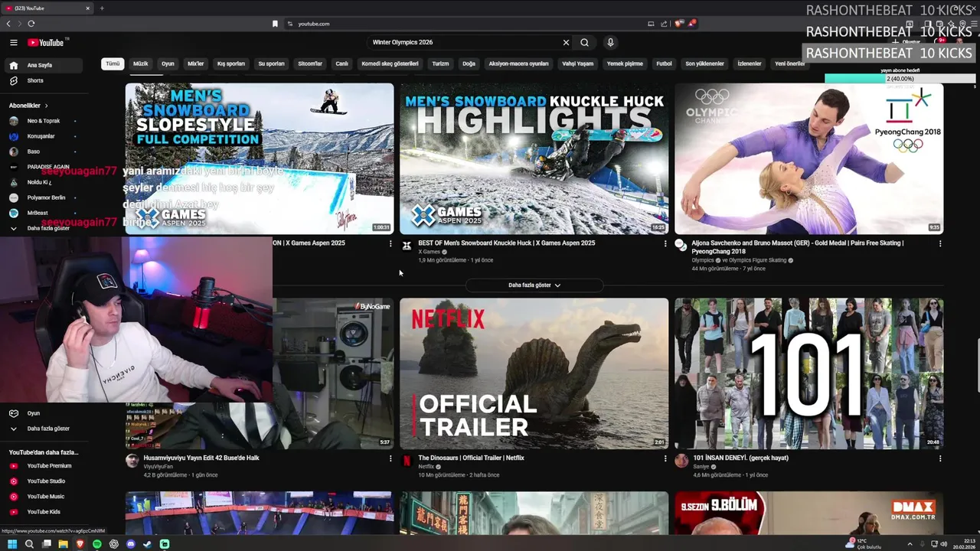Click the Winter Olympics 2026 search field
The image size is (980, 551).
465,43
